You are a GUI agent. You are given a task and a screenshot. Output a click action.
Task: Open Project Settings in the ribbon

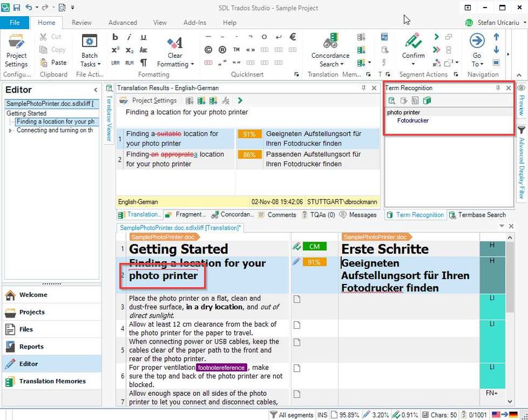click(16, 50)
